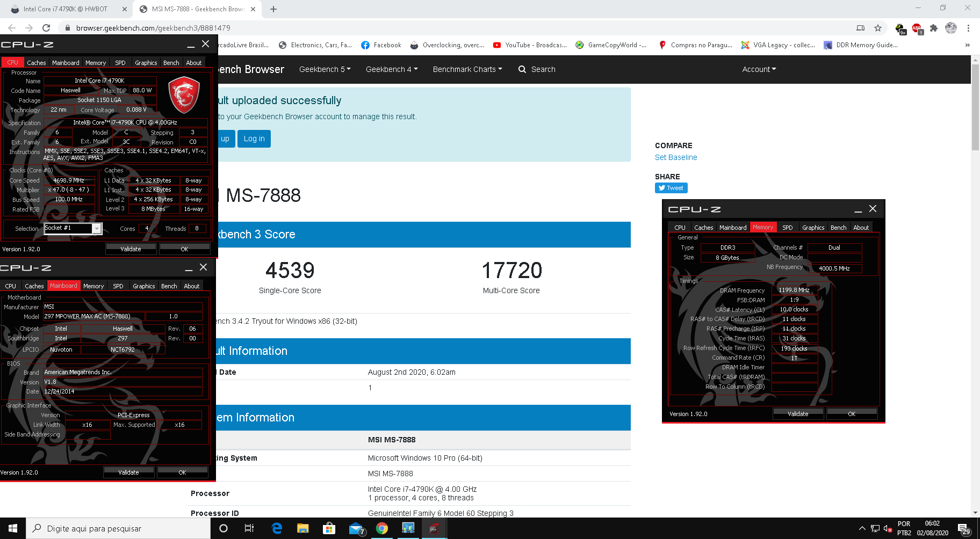Viewport: 980px width, 539px height.
Task: Reload the Geekbench page
Action: [46, 28]
